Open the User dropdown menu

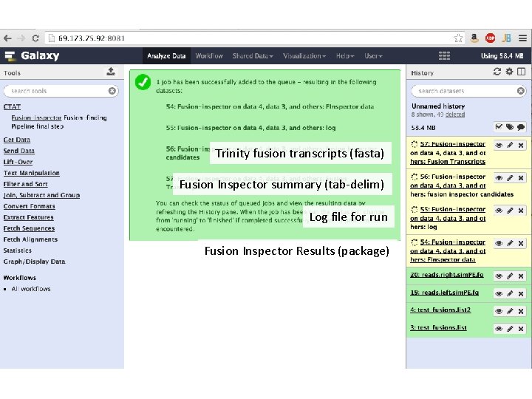click(x=373, y=56)
